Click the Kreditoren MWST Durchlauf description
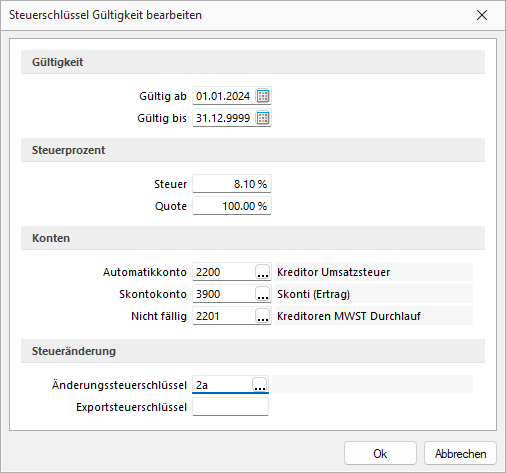The width and height of the screenshot is (506, 473). click(x=349, y=316)
